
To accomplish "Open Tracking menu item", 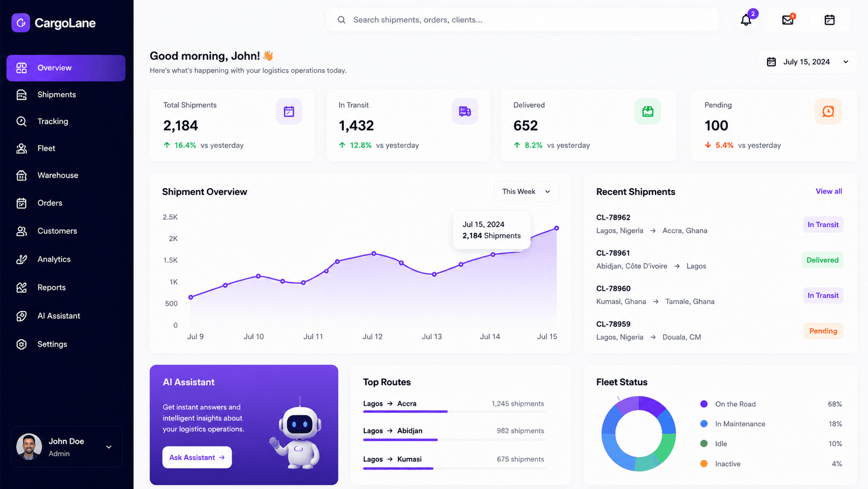I will tap(66, 122).
